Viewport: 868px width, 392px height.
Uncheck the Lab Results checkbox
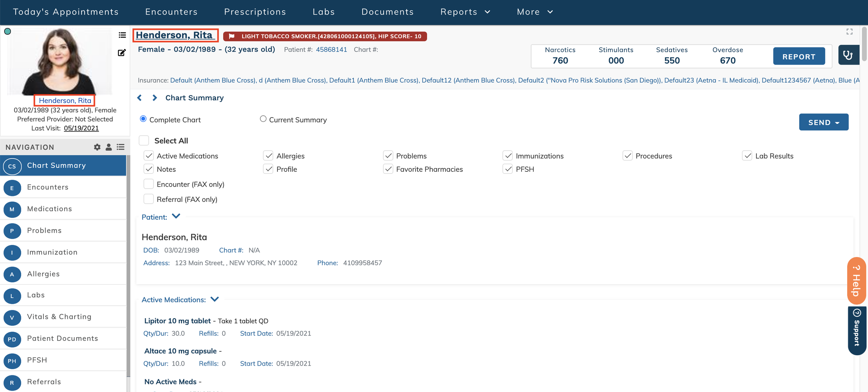point(747,156)
